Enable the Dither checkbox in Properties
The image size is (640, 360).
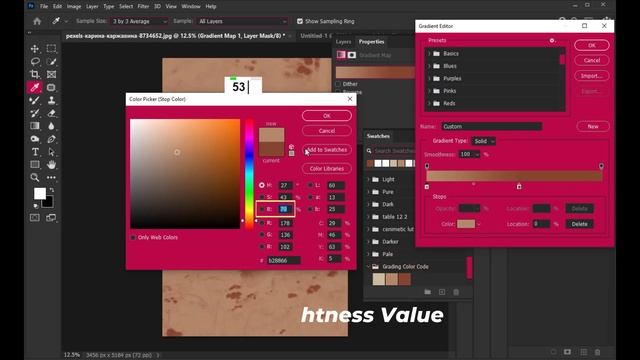[338, 84]
